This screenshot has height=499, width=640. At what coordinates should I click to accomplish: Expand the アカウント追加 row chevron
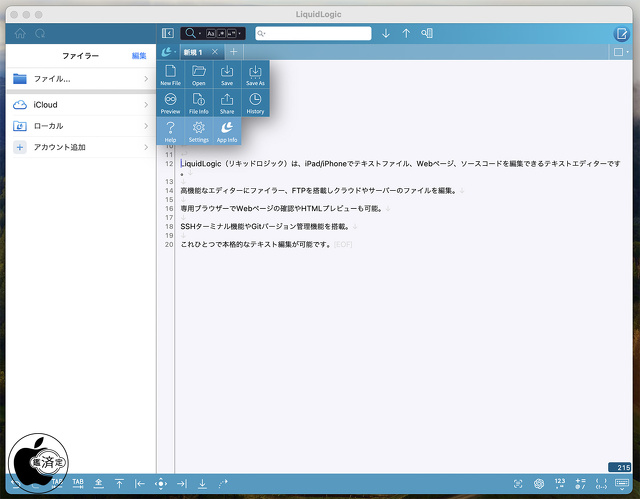coord(146,147)
